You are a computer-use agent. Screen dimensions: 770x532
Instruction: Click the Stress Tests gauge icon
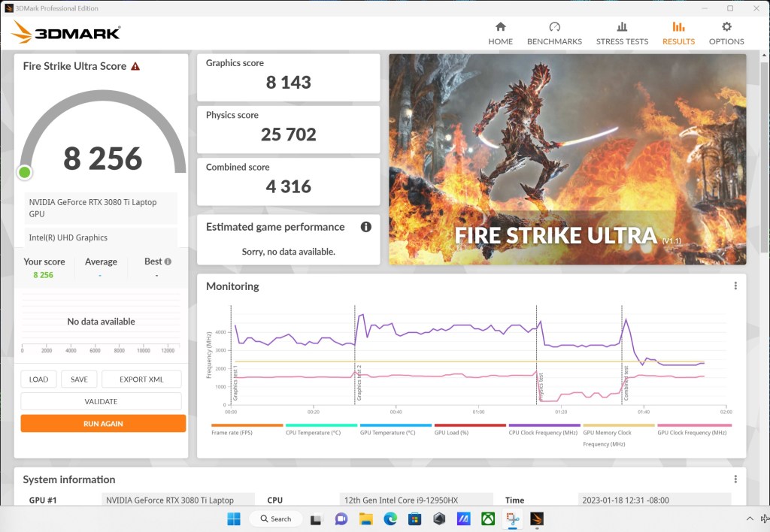[622, 29]
